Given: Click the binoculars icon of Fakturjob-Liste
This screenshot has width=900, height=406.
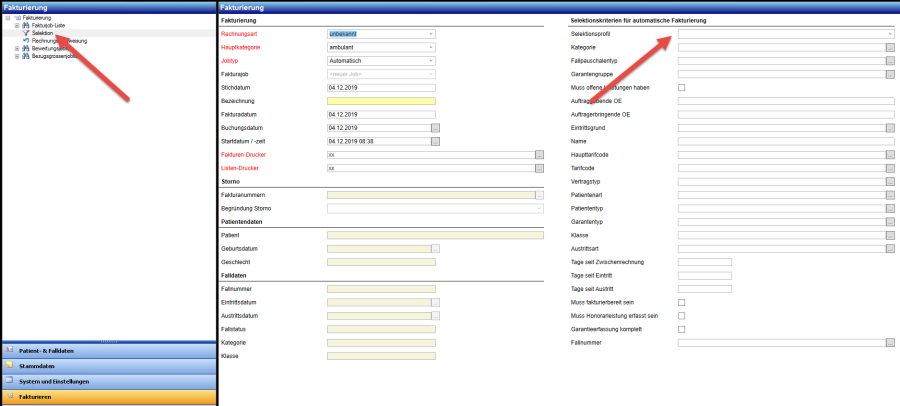Looking at the screenshot, I should pos(25,26).
